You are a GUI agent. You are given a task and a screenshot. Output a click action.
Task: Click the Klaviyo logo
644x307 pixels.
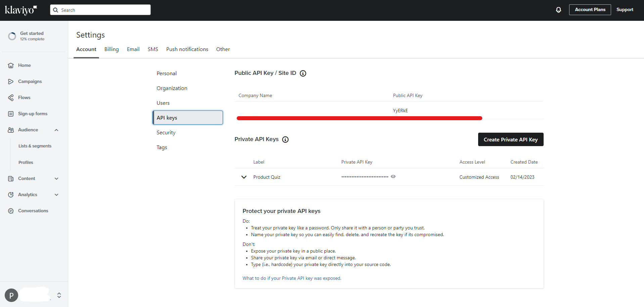tap(21, 10)
